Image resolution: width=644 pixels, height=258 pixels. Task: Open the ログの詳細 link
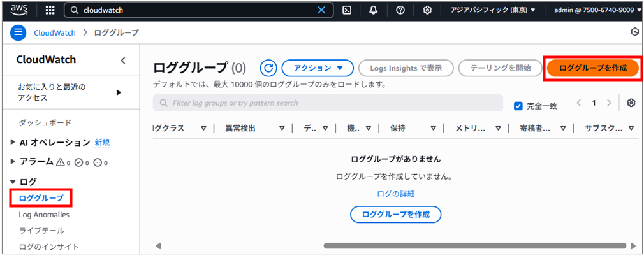pyautogui.click(x=395, y=194)
